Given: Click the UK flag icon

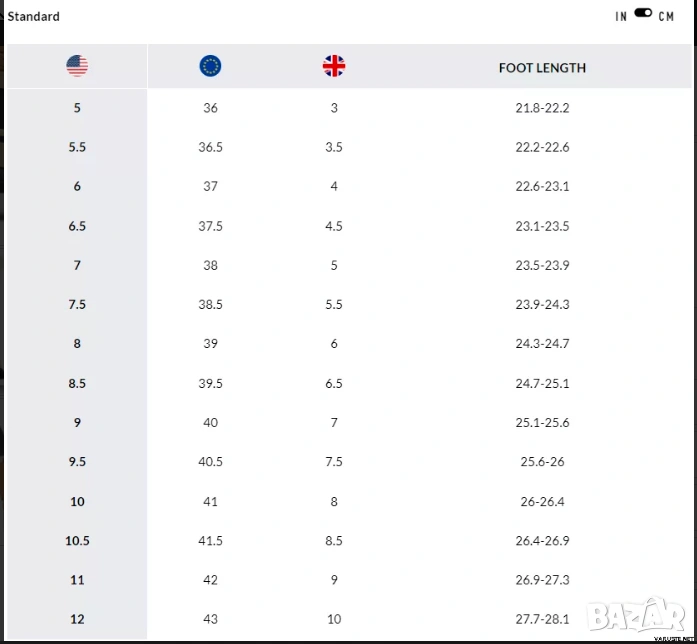Looking at the screenshot, I should [334, 67].
